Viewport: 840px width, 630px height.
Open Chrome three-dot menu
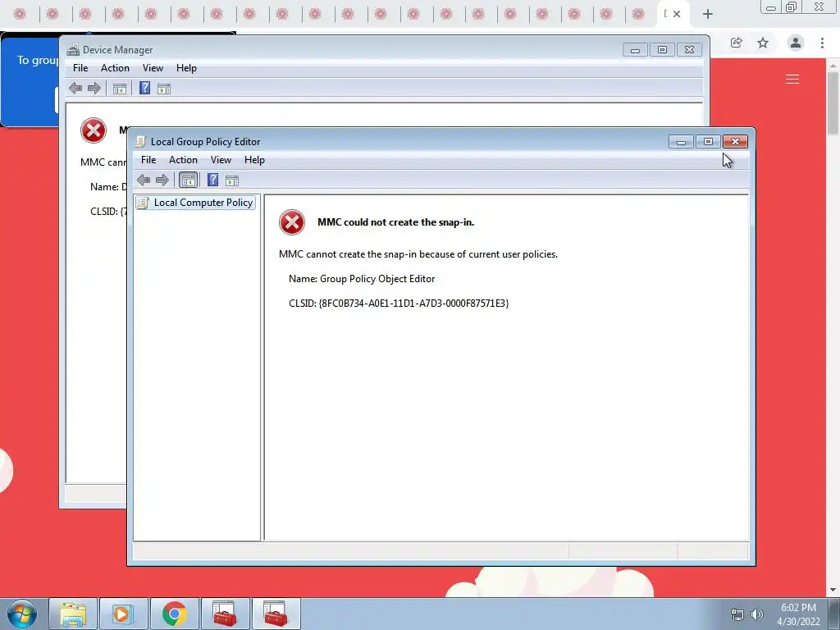tap(822, 43)
